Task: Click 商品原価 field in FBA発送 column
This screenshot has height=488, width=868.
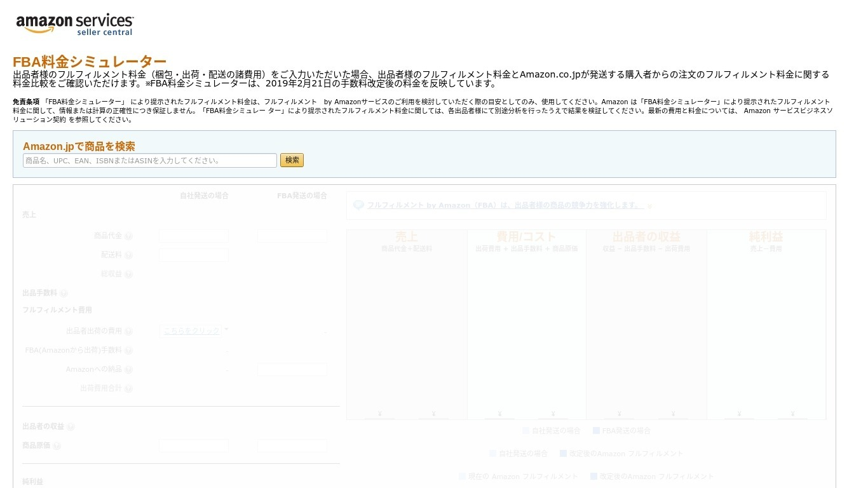Action: tap(292, 446)
